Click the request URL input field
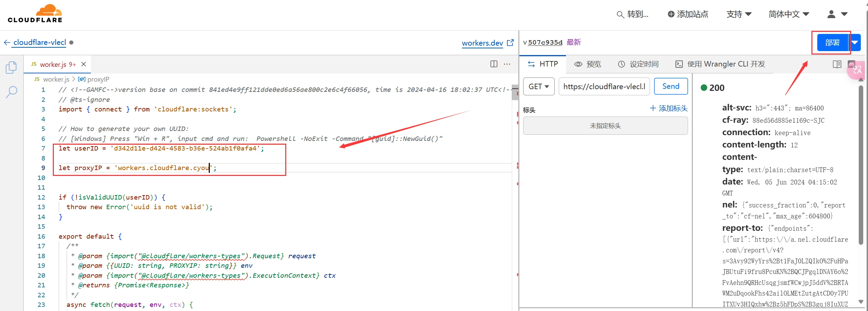This screenshot has height=311, width=868. pos(604,86)
